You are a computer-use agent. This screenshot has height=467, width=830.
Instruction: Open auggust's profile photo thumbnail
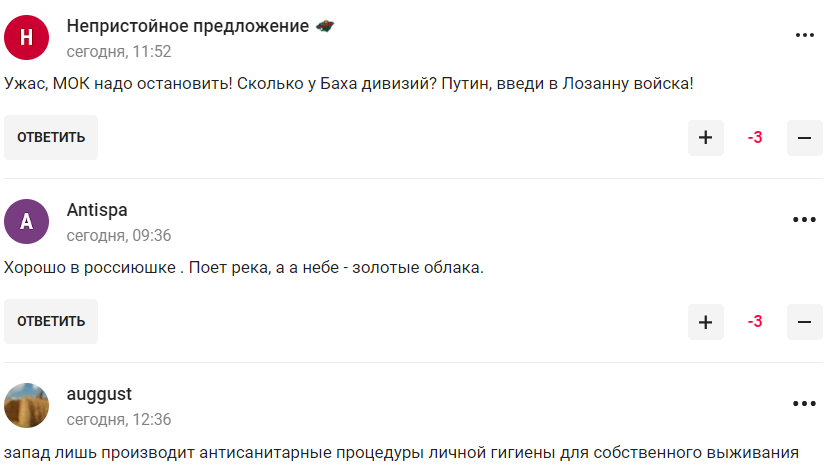[27, 405]
